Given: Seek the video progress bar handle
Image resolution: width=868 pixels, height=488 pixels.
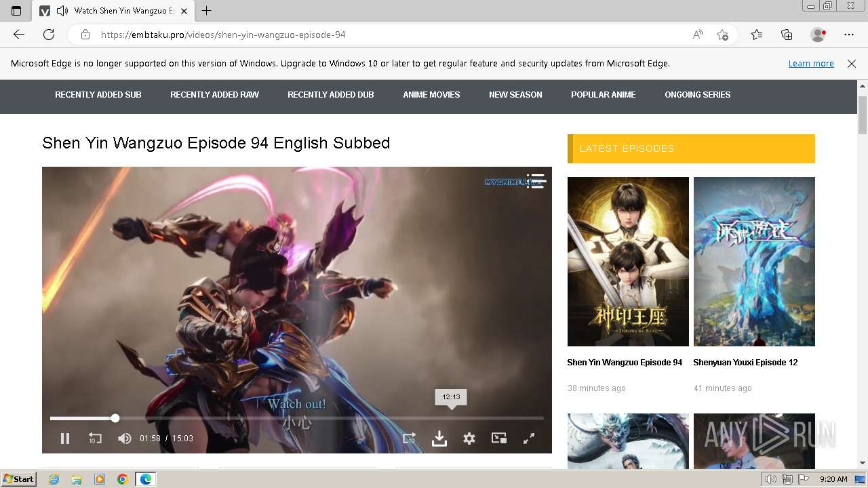Looking at the screenshot, I should (x=115, y=418).
